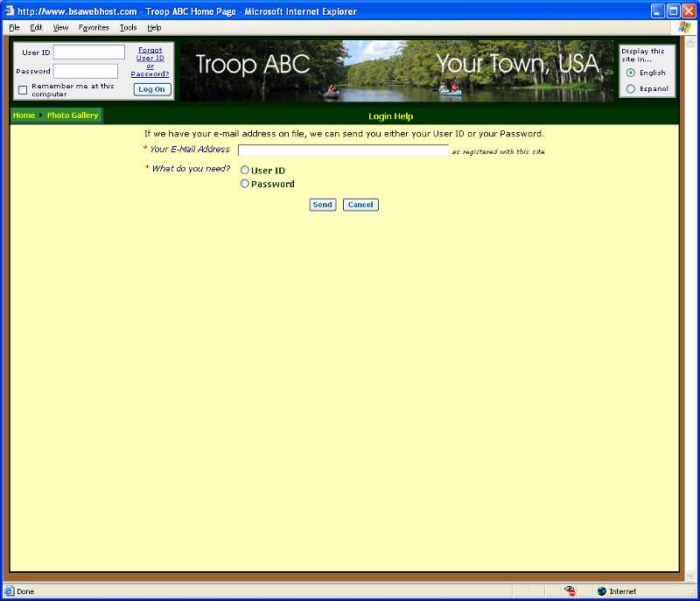Click the Send button
This screenshot has width=700, height=601.
(322, 205)
